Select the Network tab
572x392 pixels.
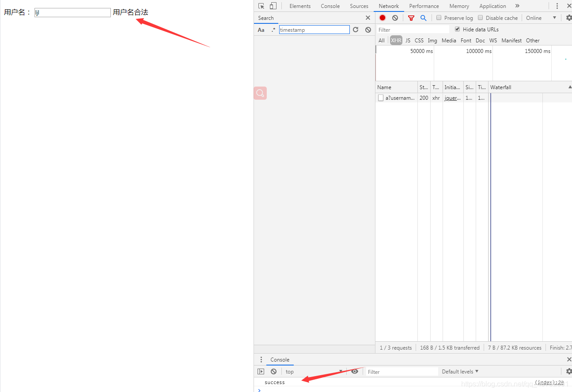(389, 6)
